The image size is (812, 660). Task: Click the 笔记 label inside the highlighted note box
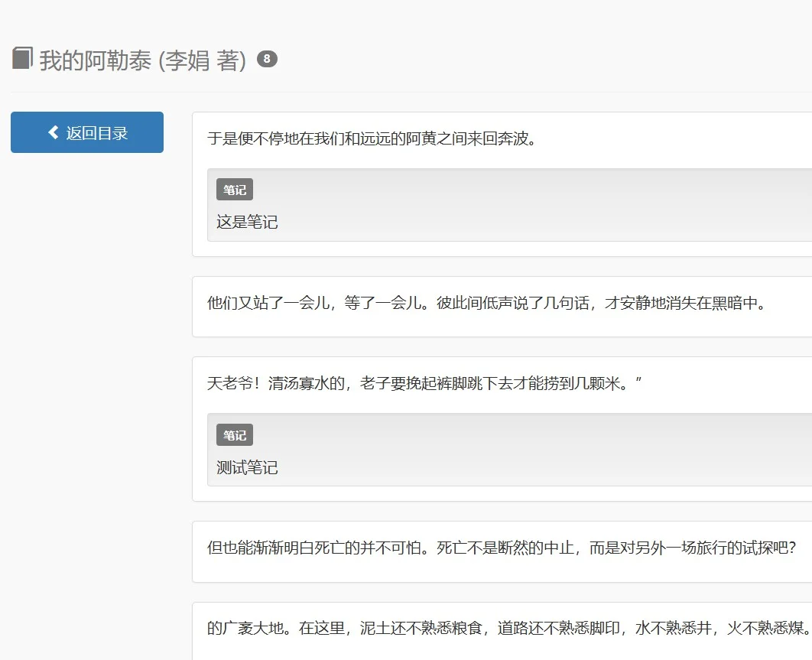tap(235, 189)
